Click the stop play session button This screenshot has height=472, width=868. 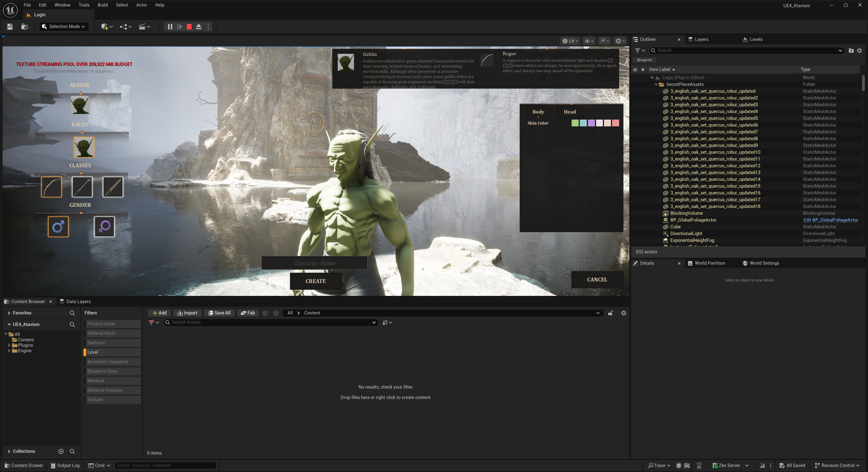point(189,27)
